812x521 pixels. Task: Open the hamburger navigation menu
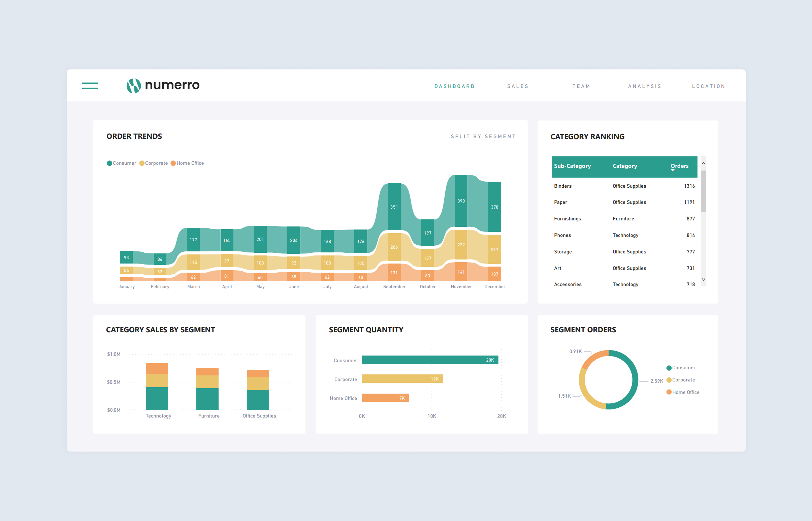(x=90, y=86)
